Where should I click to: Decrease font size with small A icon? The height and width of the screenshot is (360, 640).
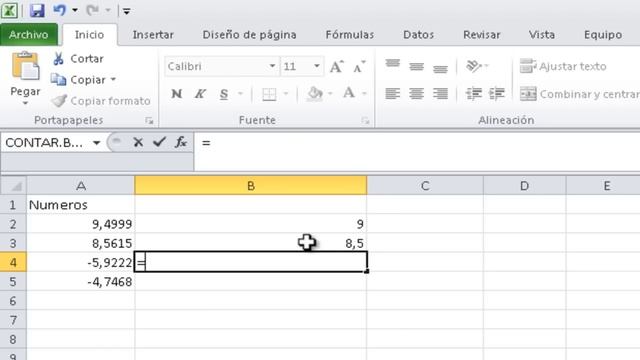(x=359, y=67)
